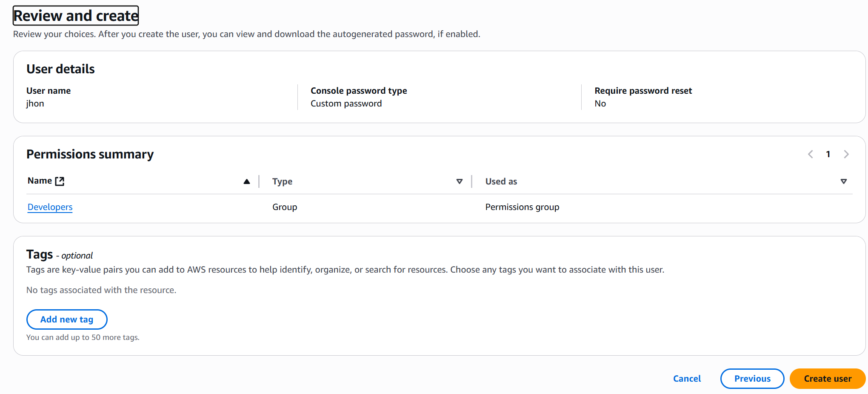868x394 pixels.
Task: Sort by Name using the ascending arrow
Action: click(246, 181)
